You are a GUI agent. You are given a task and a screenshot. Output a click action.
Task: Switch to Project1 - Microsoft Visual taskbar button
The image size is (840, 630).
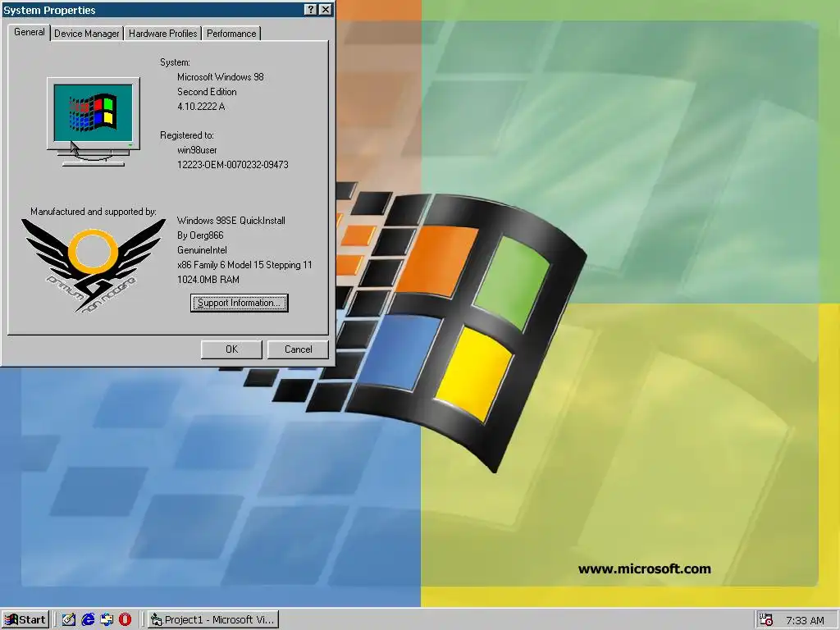pyautogui.click(x=213, y=620)
